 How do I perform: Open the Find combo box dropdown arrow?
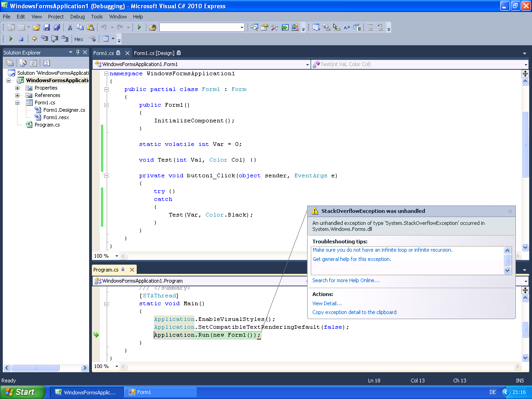click(x=242, y=28)
